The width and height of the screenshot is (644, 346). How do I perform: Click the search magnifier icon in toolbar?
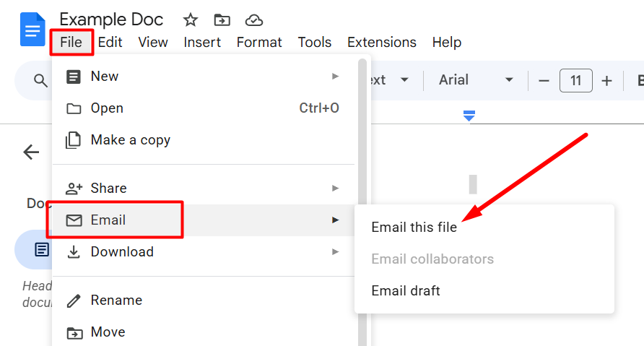pos(40,80)
